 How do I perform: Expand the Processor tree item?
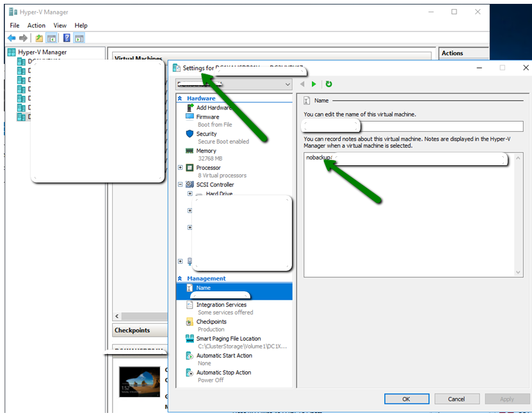pyautogui.click(x=180, y=167)
